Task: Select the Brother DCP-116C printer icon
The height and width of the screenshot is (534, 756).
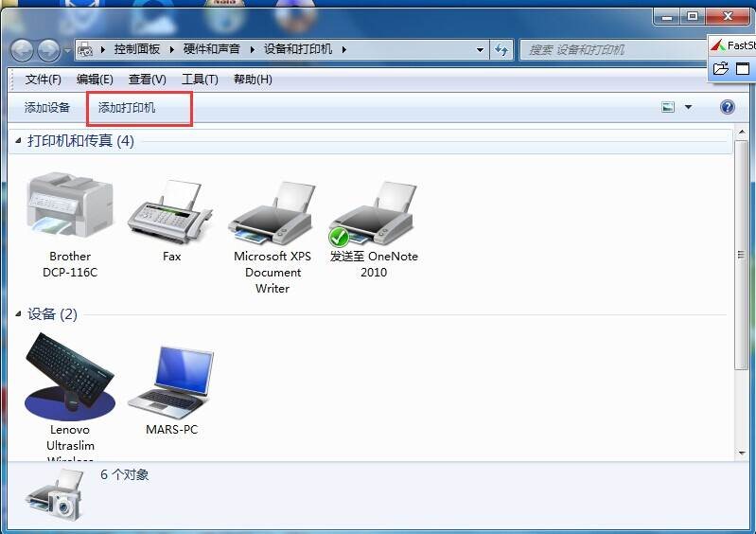Action: [70, 206]
